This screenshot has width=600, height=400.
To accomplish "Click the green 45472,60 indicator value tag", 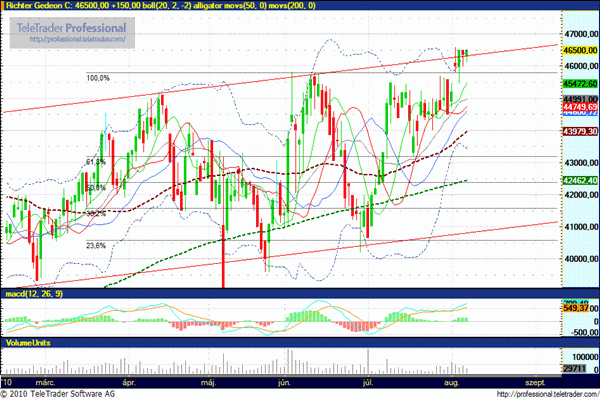I will (x=580, y=83).
